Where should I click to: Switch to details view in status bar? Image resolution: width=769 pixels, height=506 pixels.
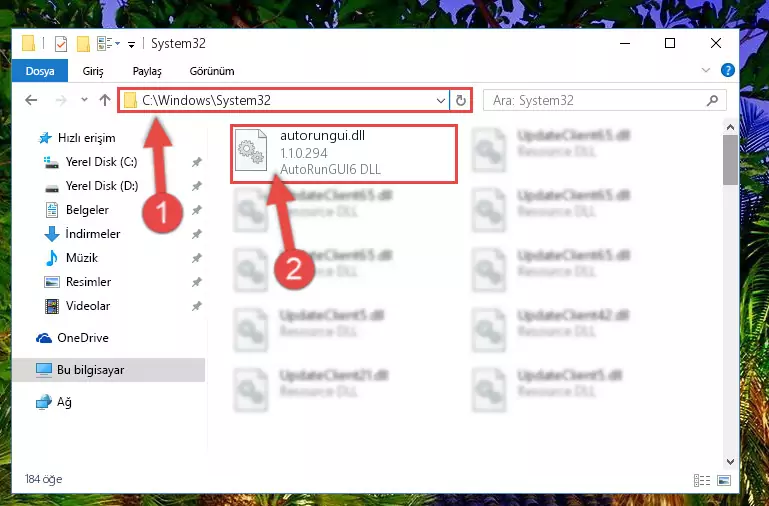click(x=702, y=480)
